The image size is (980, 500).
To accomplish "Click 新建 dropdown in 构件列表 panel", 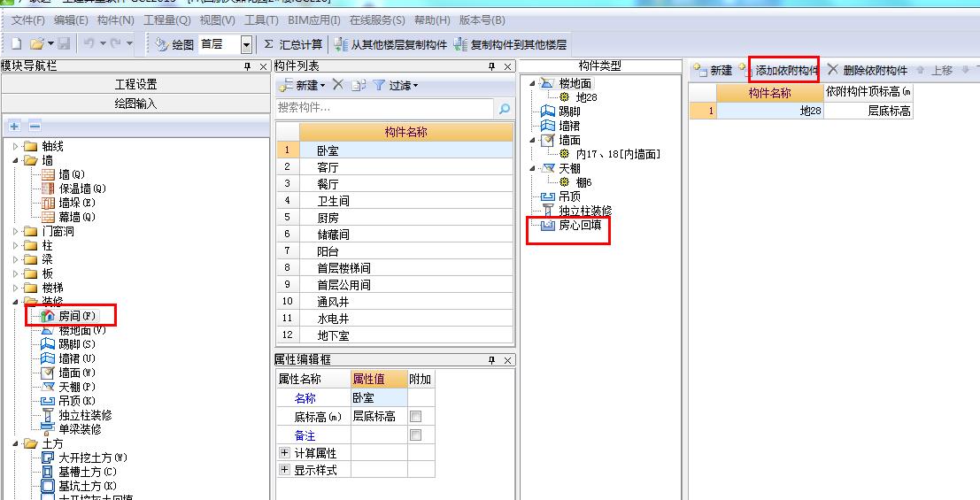I will click(x=303, y=85).
